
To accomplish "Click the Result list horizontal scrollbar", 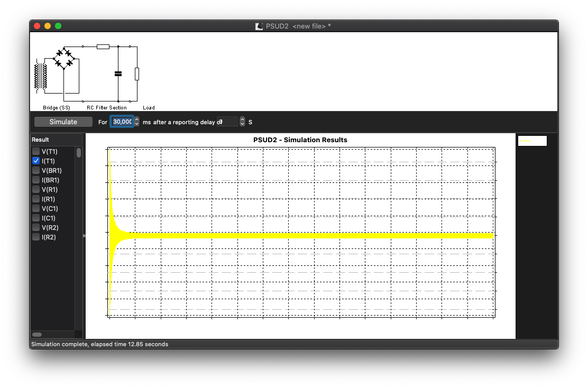I will [37, 335].
